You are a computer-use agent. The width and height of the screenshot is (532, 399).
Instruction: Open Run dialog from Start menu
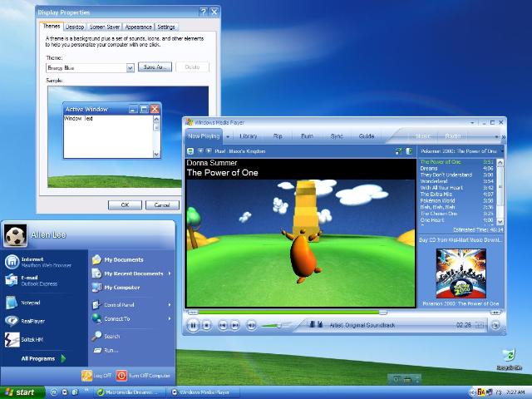tap(131, 350)
